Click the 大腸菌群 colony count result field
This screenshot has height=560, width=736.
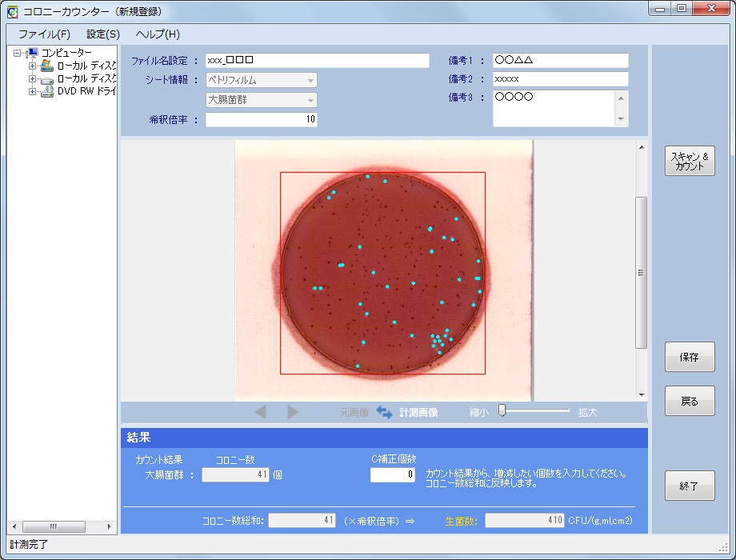tap(235, 475)
